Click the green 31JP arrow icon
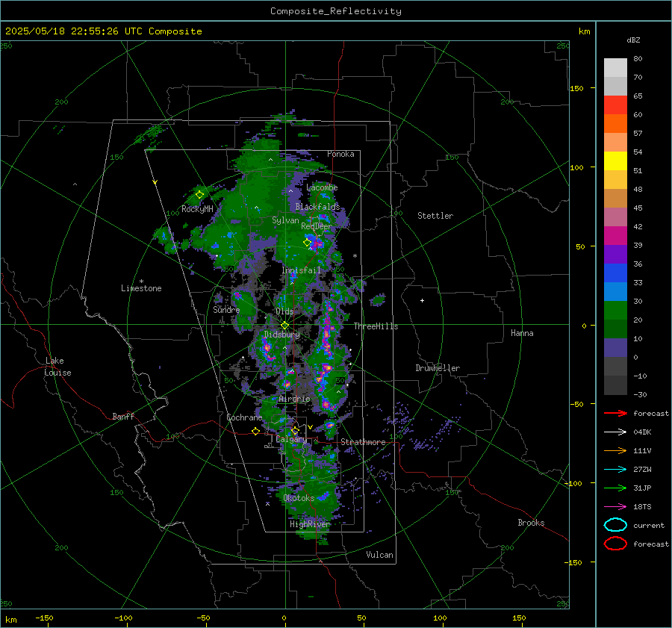672x628 pixels. pyautogui.click(x=615, y=488)
